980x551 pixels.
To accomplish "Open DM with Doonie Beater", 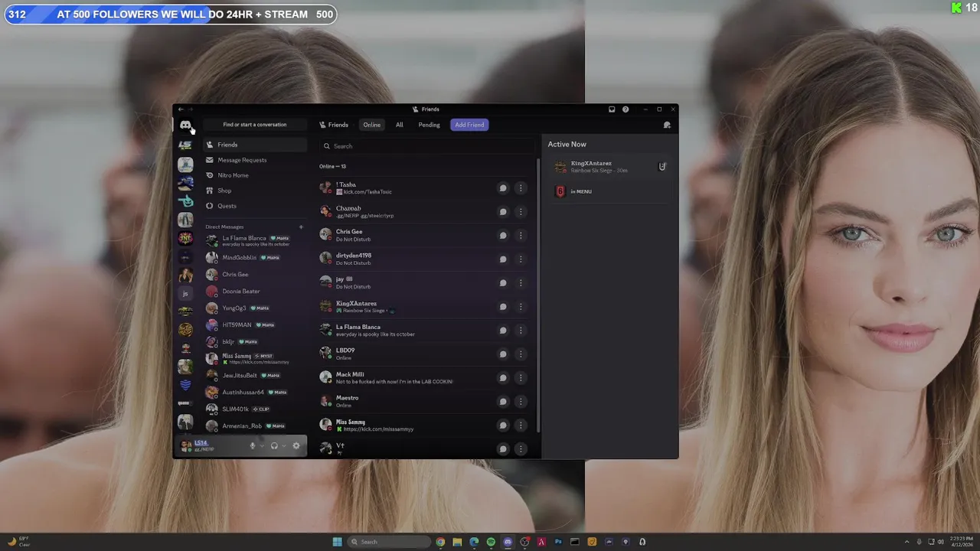I will point(255,292).
